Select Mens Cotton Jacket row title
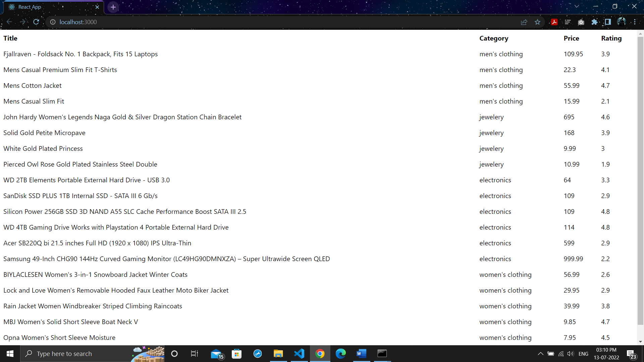644x362 pixels. click(33, 85)
